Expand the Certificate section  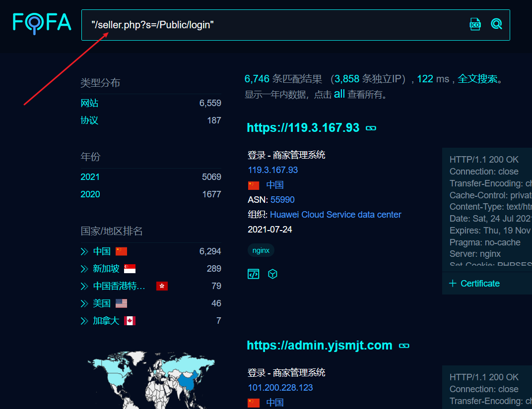pos(474,284)
